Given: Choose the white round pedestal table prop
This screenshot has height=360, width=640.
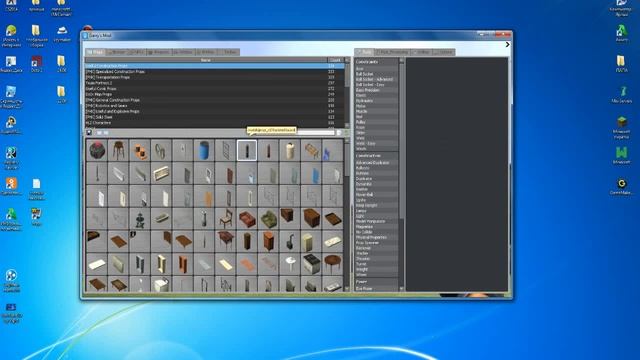Looking at the screenshot, I should [x=289, y=264].
